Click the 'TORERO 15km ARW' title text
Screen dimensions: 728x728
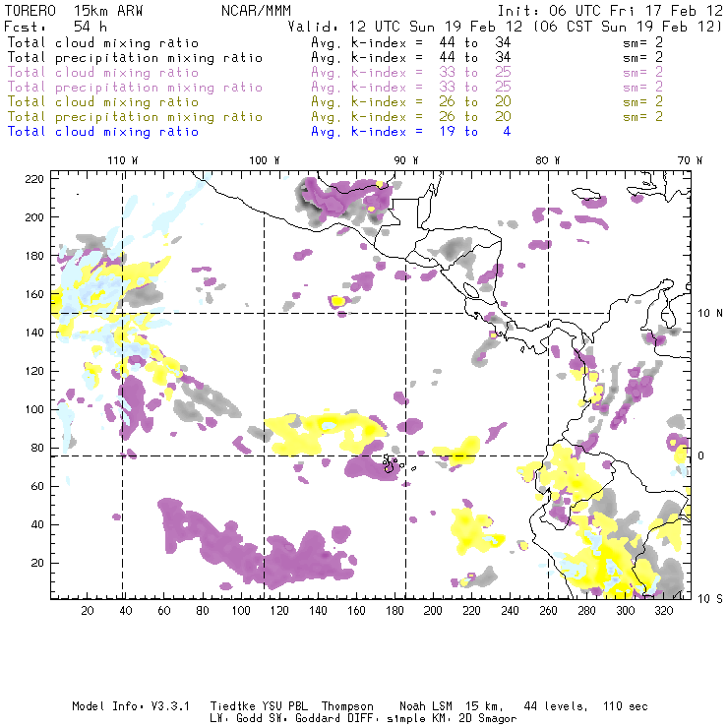click(74, 11)
